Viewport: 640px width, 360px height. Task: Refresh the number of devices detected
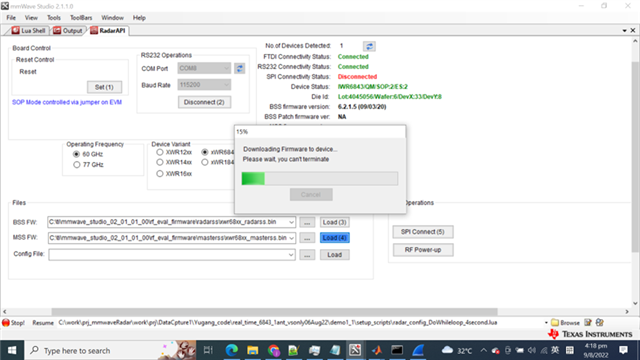pos(369,46)
